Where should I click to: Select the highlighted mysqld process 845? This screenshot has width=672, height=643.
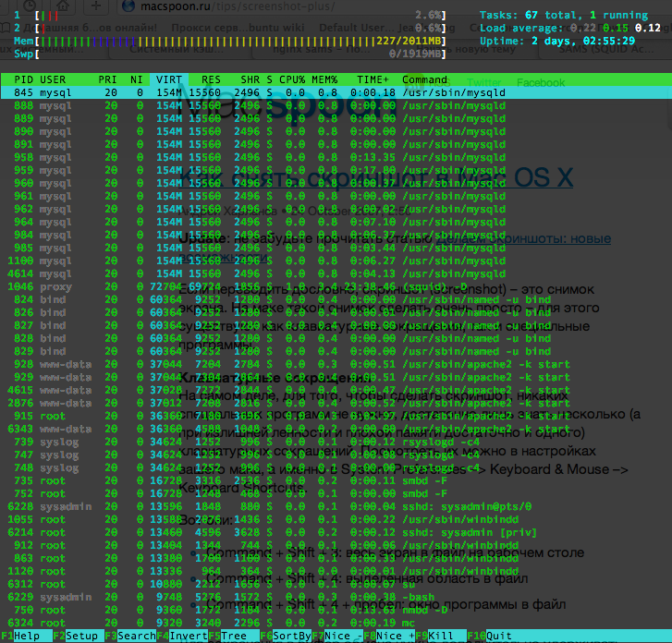(x=336, y=92)
